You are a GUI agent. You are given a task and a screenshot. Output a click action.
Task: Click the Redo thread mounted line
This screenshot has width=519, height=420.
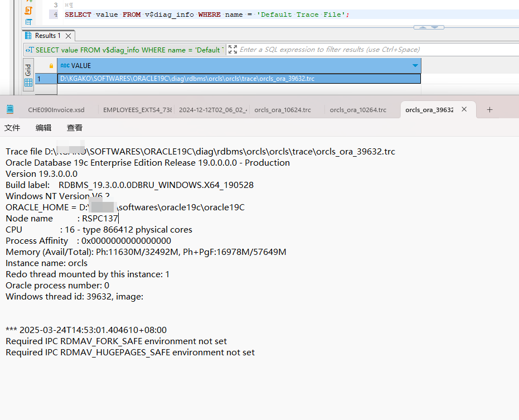pyautogui.click(x=88, y=274)
